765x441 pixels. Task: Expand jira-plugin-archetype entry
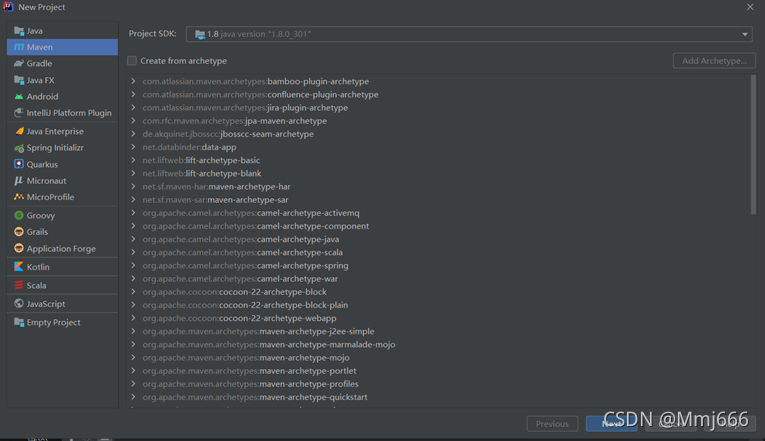pos(133,107)
